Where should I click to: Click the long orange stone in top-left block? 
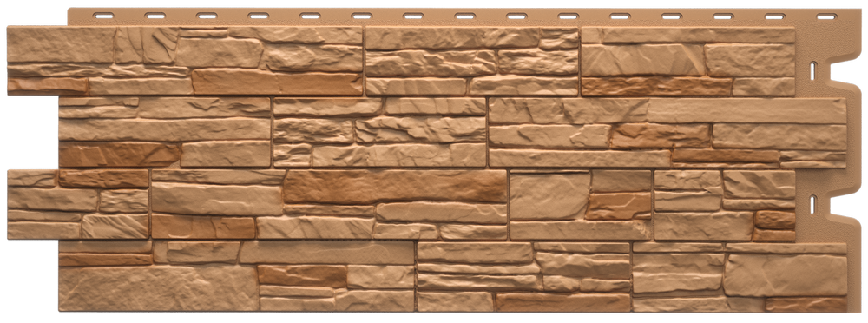pos(278,82)
